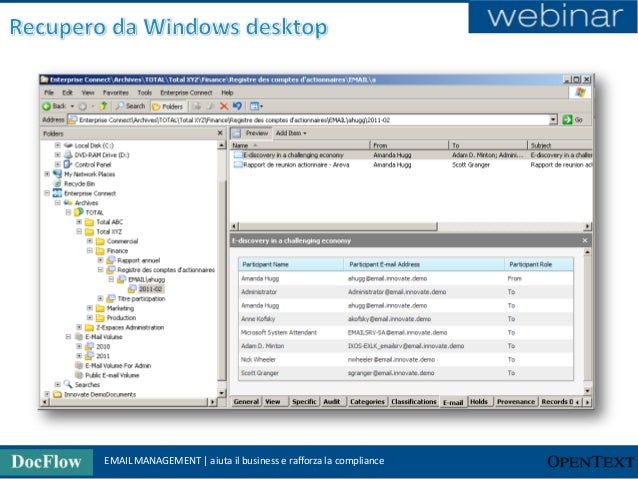Expand the DVD-RAM Drive (D:) node
Screen dimensions: 638x479
(58, 155)
